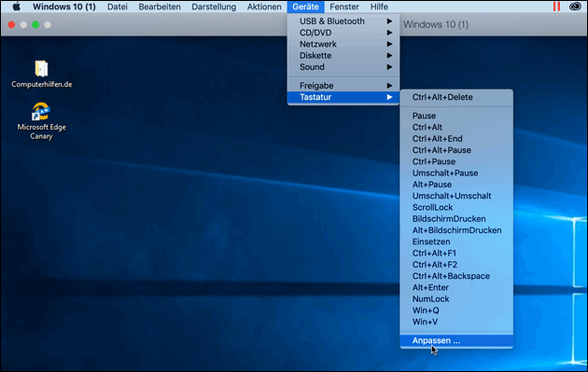Choose Alt+Pause entry
The height and width of the screenshot is (372, 588).
[456, 185]
